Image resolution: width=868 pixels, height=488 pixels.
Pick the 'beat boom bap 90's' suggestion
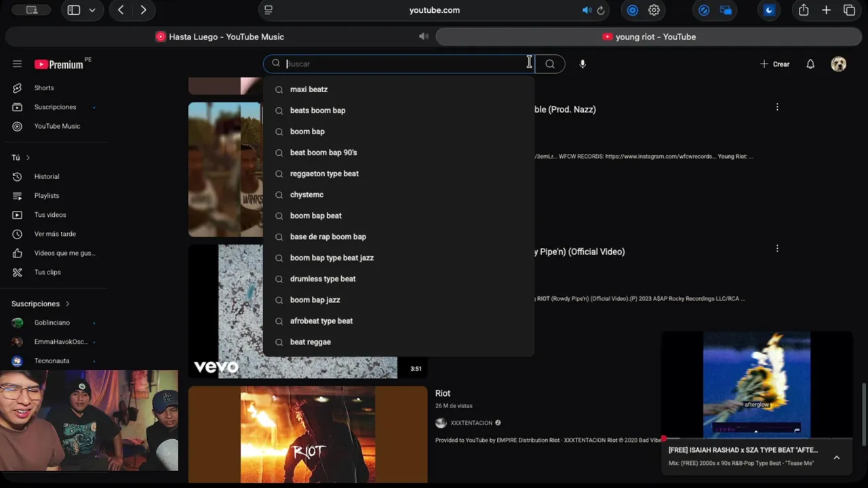(x=399, y=152)
